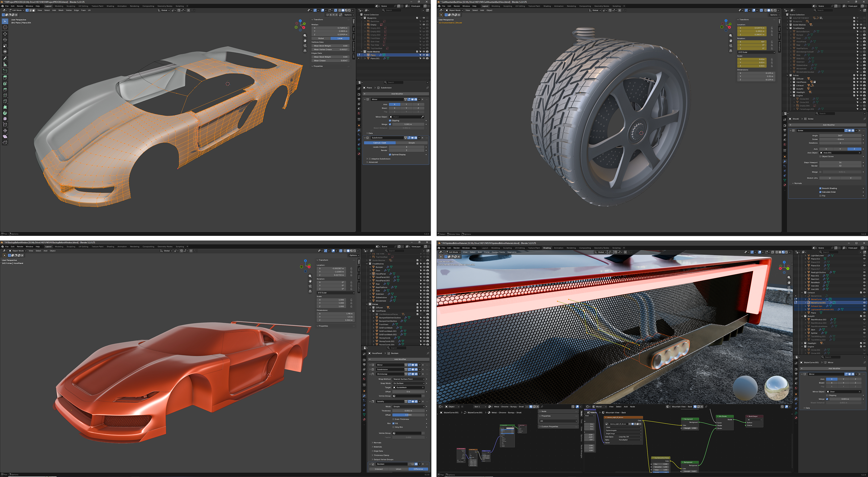Toggle camera view gizmo in F41BackupBeforeWindow viewport

310,286
